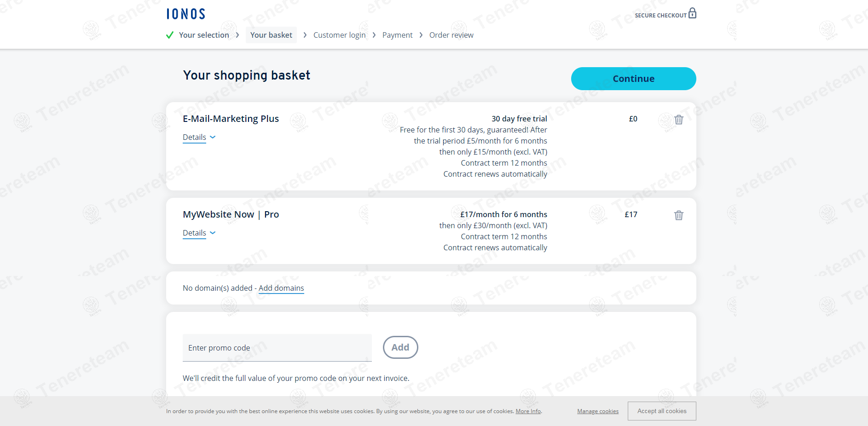Accept all cookies
Screen dimensions: 868x426
[x=662, y=411]
